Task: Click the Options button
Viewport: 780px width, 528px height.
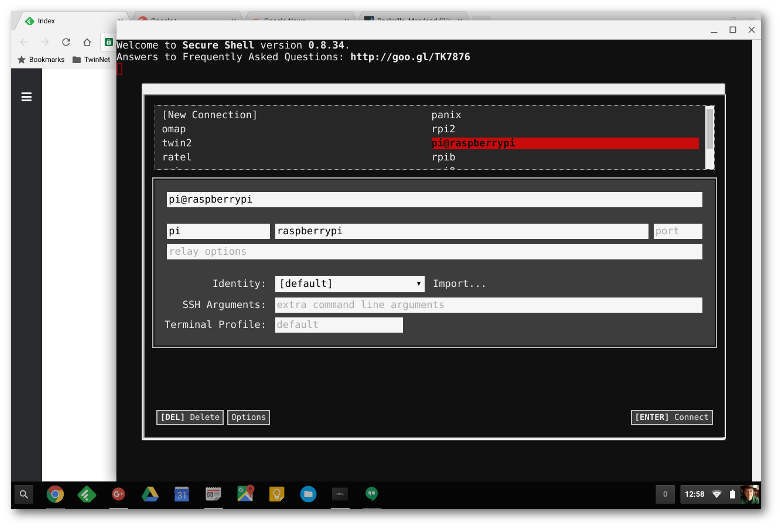Action: 248,417
